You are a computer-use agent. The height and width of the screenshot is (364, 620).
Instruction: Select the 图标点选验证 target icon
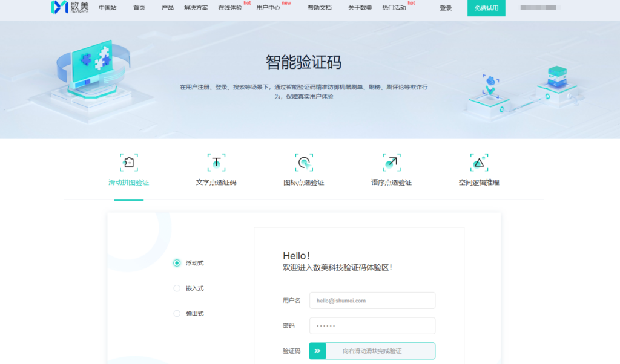(304, 161)
